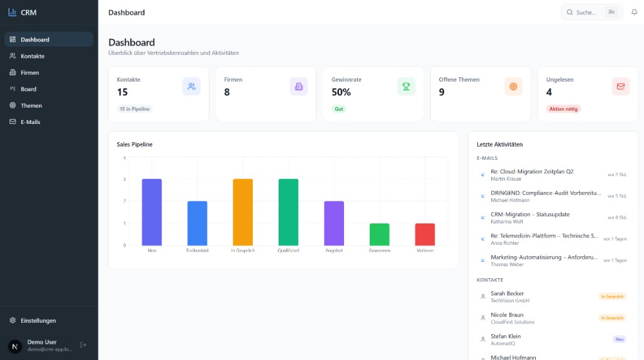Click the Gewinnrate trophy icon
This screenshot has height=360, width=644.
click(x=406, y=87)
